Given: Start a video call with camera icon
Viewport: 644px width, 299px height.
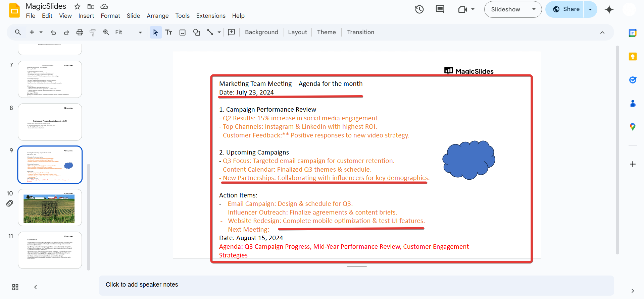Looking at the screenshot, I should tap(462, 9).
